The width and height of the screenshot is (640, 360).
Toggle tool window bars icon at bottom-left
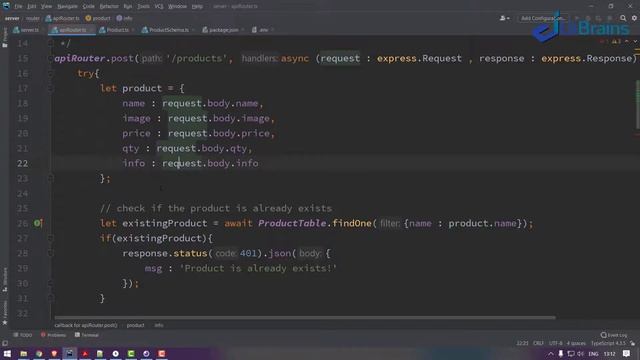coord(5,343)
